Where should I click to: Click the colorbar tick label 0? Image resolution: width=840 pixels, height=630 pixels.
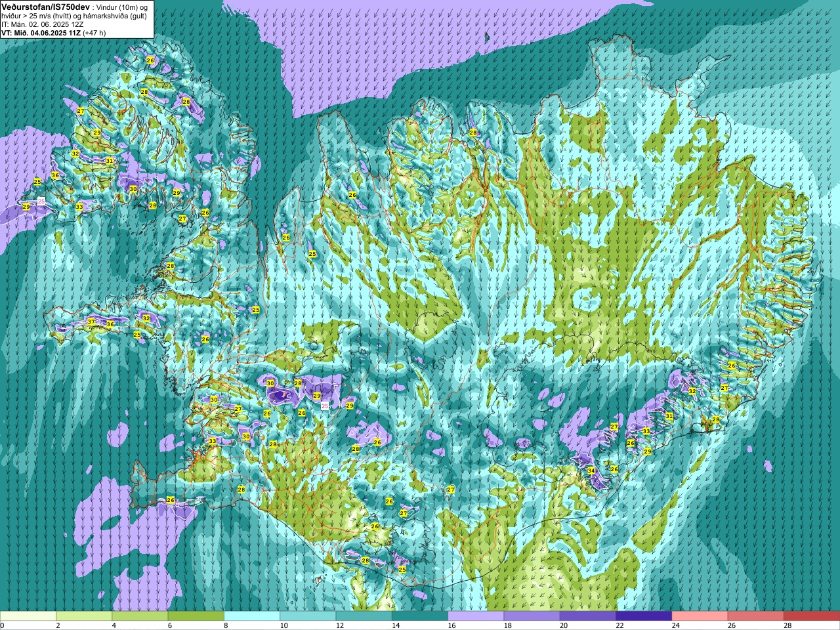click(x=2, y=625)
